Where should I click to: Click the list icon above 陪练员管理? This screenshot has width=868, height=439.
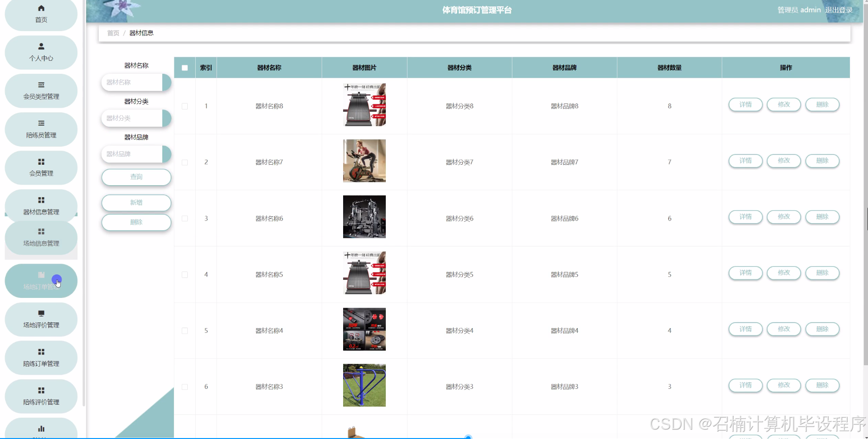tap(41, 123)
